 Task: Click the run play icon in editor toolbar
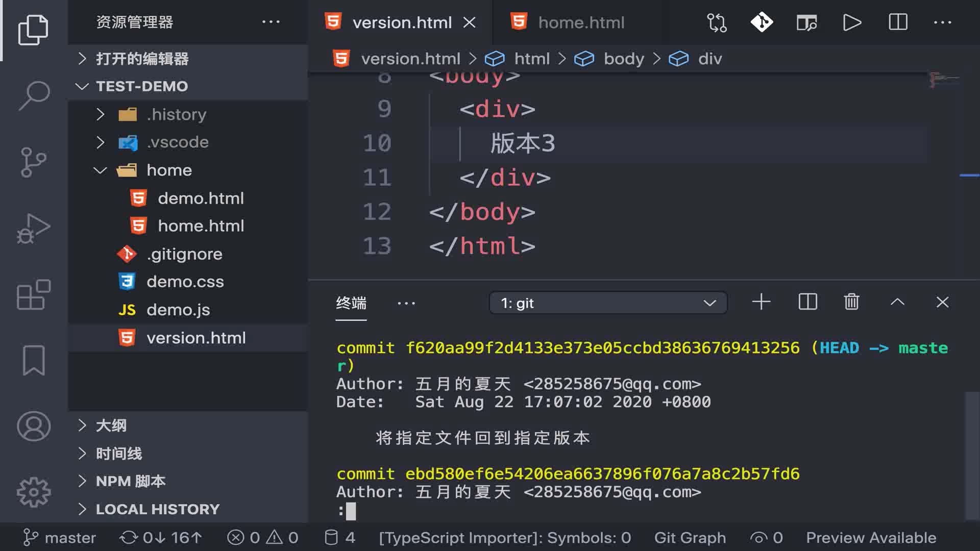tap(852, 22)
